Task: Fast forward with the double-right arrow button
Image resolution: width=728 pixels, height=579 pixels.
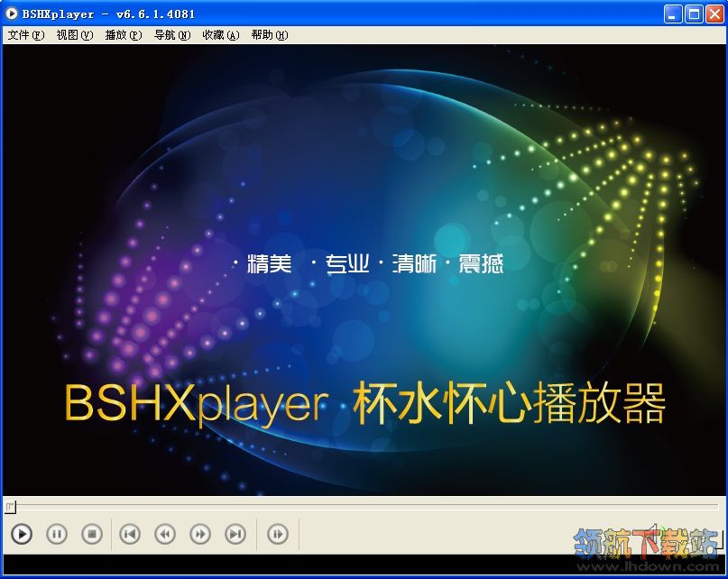Action: 200,534
